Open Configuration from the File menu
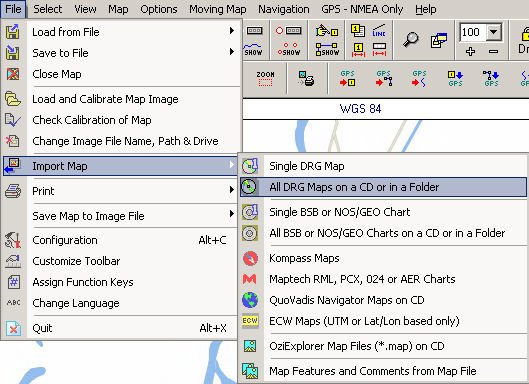Screen dimensions: 529x384 click(x=121, y=240)
